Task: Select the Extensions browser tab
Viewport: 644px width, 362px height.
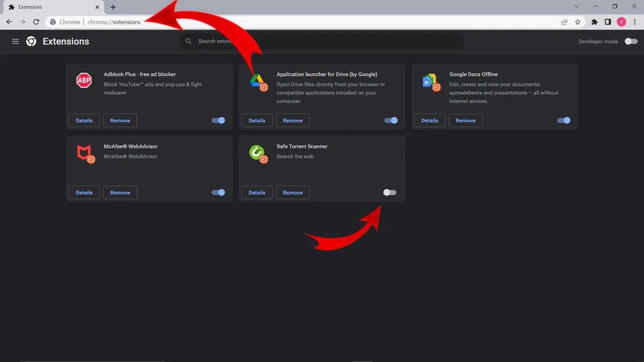Action: [x=53, y=7]
